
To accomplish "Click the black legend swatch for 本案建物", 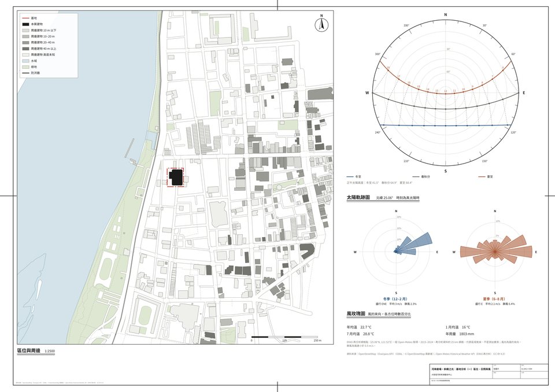I will 25,24.
